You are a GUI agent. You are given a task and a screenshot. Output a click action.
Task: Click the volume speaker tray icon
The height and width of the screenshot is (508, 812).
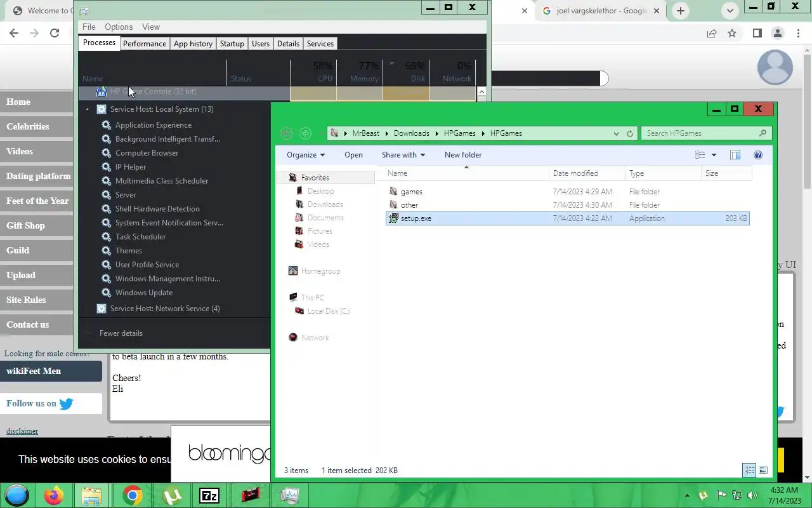(x=752, y=495)
